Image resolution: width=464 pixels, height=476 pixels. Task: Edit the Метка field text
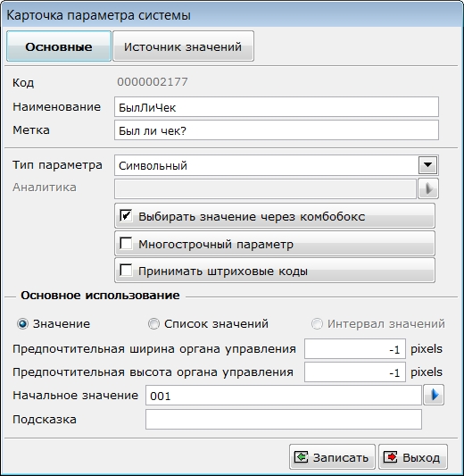coord(277,130)
